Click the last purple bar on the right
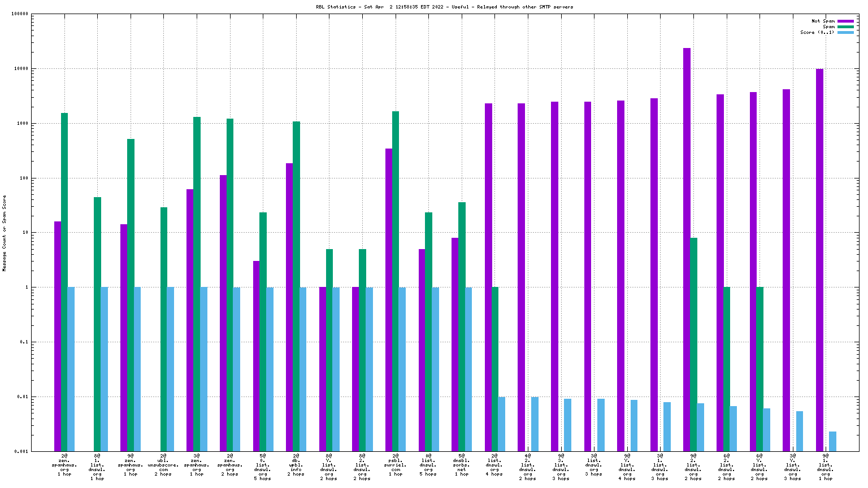The image size is (868, 488). pos(819,260)
